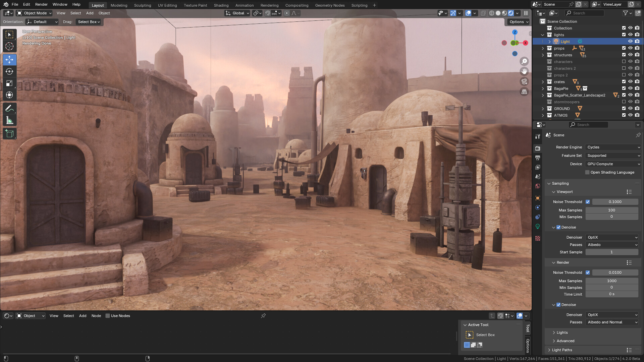Switch to the Shading workspace tab
644x362 pixels.
click(221, 5)
